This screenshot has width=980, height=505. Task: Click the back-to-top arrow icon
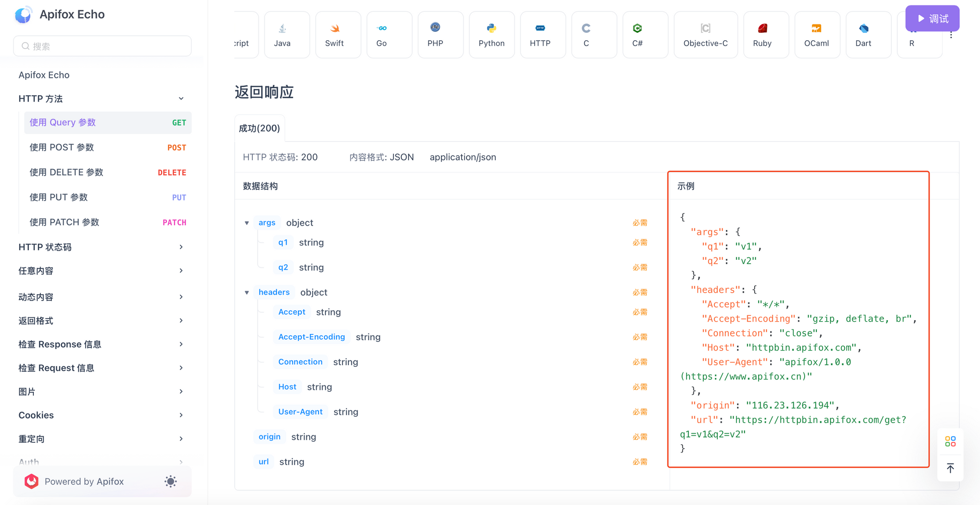pyautogui.click(x=950, y=468)
